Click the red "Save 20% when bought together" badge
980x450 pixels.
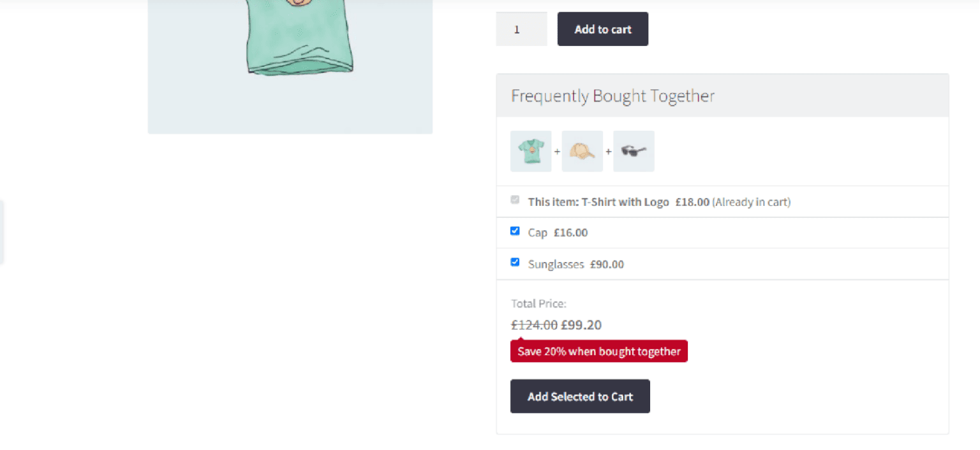[598, 351]
